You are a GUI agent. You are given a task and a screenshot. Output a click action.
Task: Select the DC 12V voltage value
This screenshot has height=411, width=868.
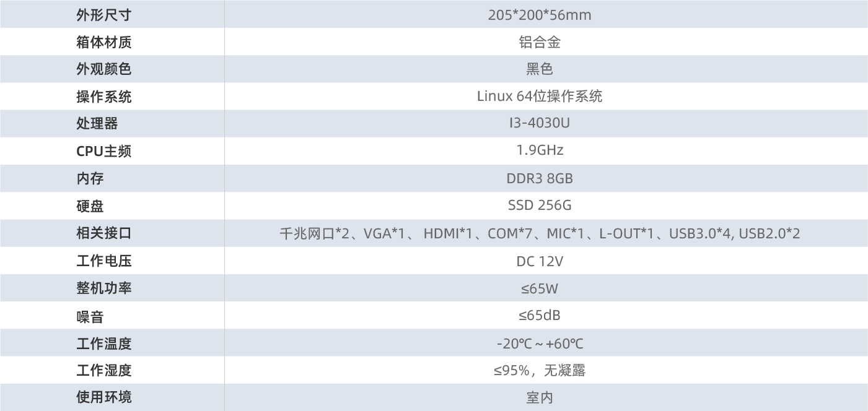[540, 261]
